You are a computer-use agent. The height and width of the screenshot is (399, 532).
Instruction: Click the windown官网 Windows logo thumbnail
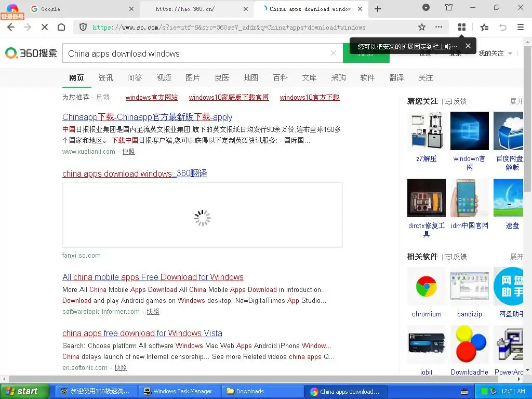tap(470, 130)
